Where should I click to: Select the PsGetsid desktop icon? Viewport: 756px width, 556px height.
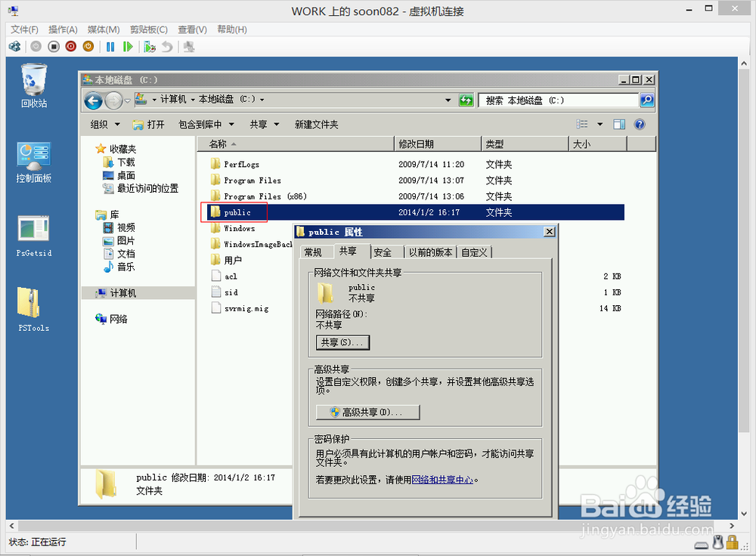coord(34,236)
